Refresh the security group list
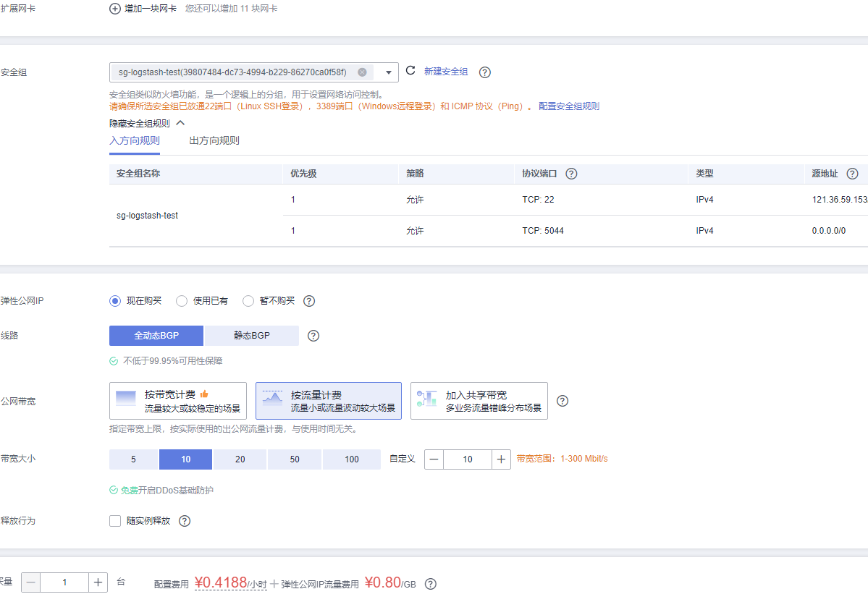The width and height of the screenshot is (868, 602). tap(410, 71)
